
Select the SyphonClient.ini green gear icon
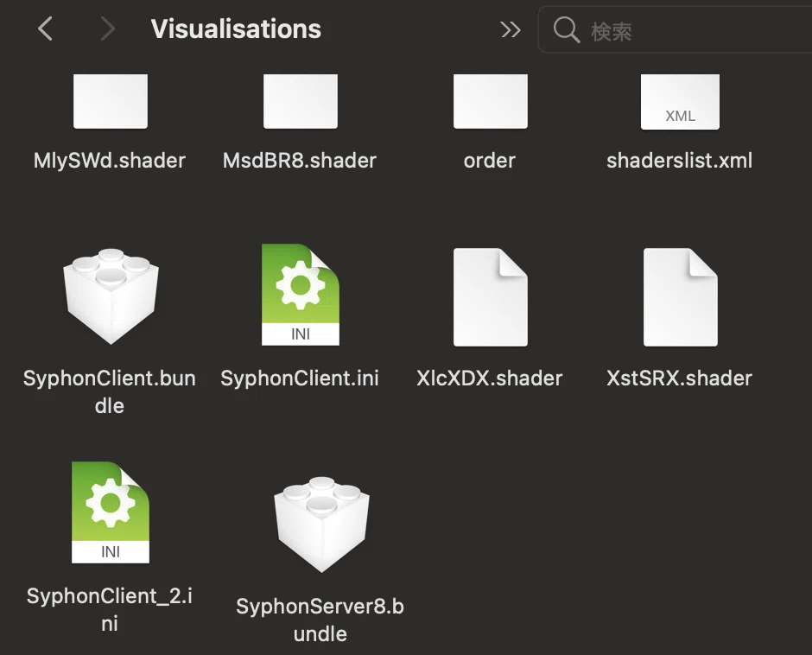(x=301, y=295)
